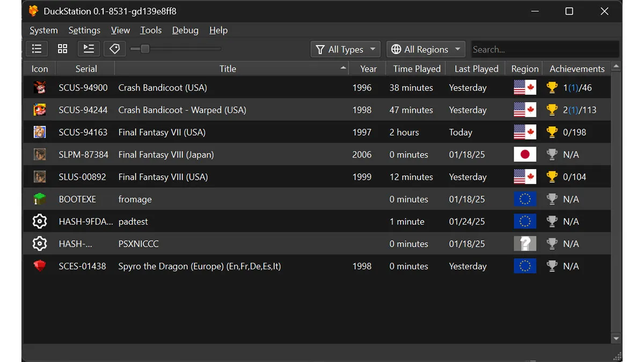Image resolution: width=644 pixels, height=362 pixels.
Task: Click the unknown region flag for PSXNICCC
Action: [x=525, y=243]
